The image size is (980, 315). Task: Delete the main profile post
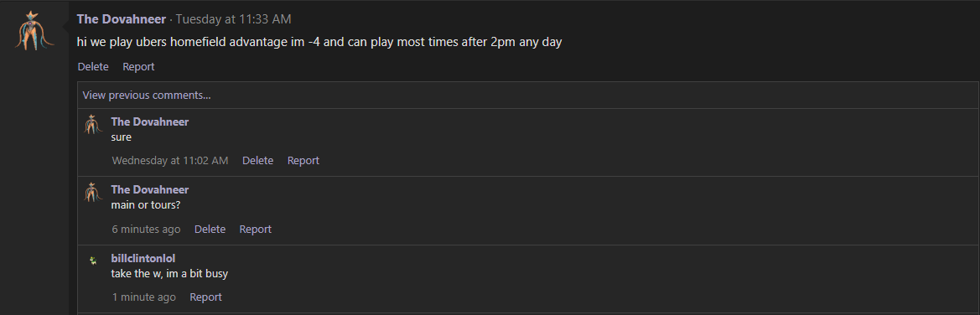click(x=92, y=66)
